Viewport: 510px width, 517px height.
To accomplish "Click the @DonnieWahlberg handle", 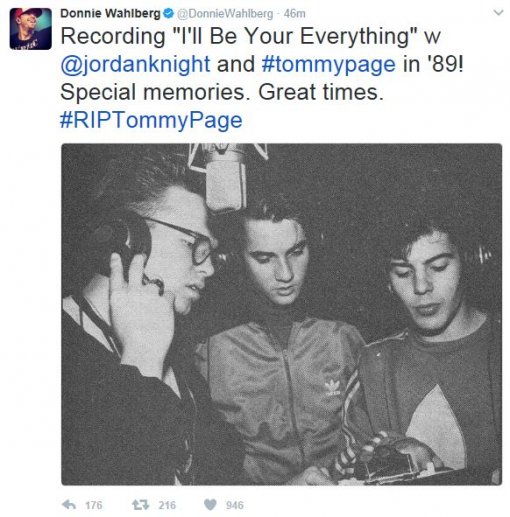I will point(225,14).
